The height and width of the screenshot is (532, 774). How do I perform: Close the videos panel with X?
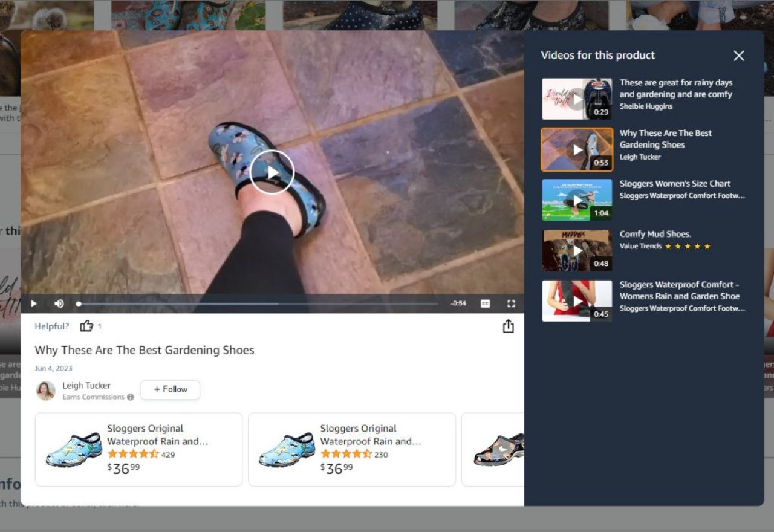click(x=739, y=56)
